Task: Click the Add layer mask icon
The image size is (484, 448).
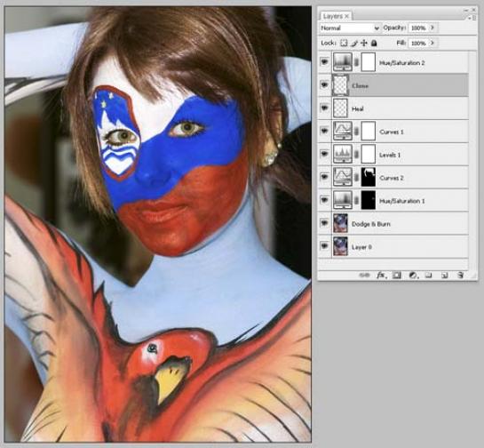Action: click(x=397, y=275)
